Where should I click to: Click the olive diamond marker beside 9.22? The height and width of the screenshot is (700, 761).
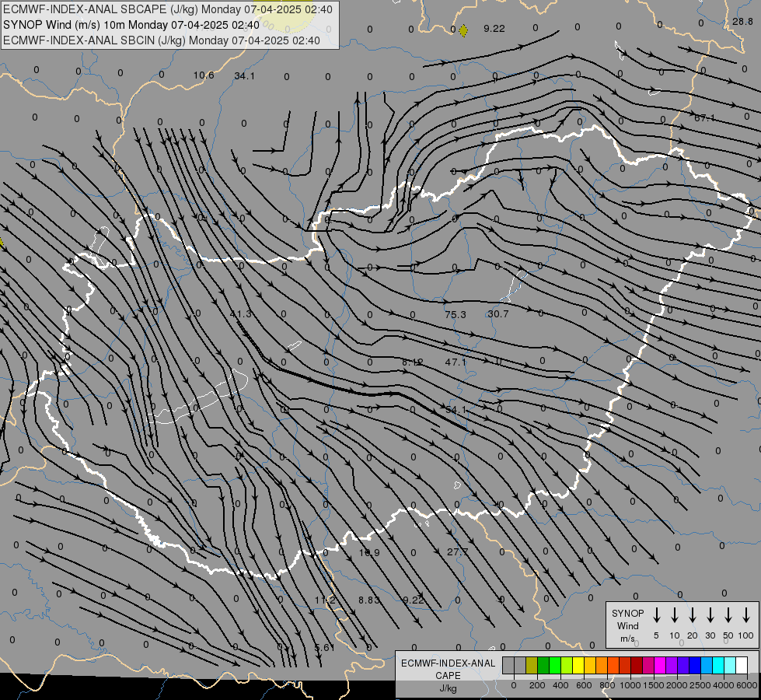(x=463, y=31)
